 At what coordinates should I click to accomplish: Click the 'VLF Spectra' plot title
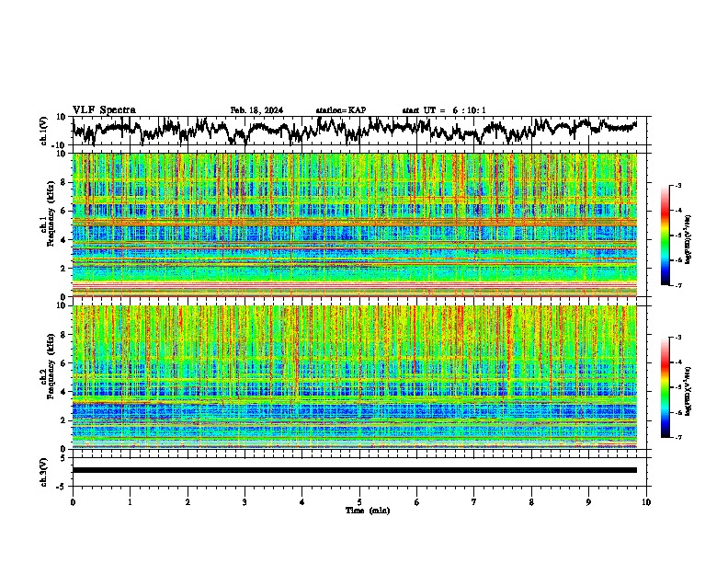pos(104,110)
